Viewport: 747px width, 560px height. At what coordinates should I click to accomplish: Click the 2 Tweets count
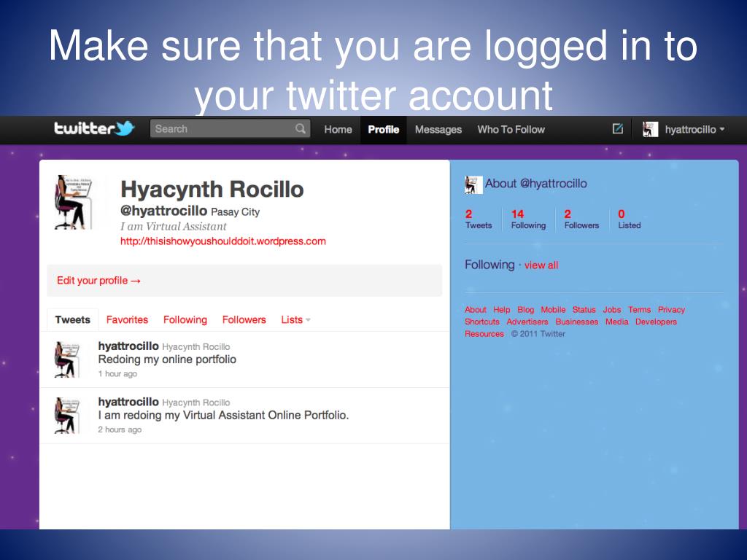click(x=479, y=219)
